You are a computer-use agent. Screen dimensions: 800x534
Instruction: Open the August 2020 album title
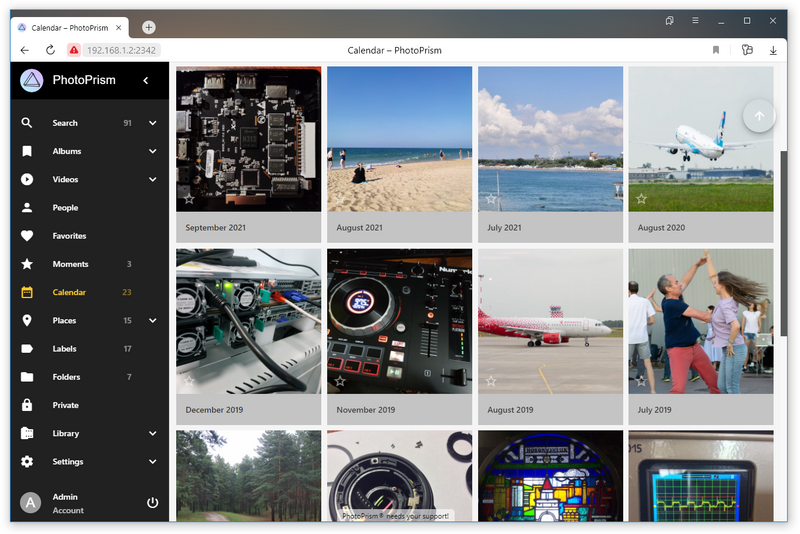[x=661, y=227]
